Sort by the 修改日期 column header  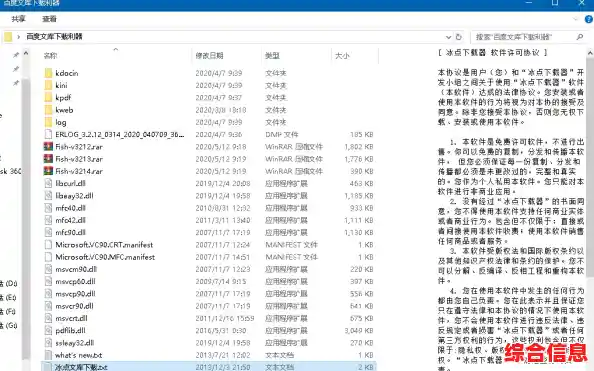pyautogui.click(x=209, y=56)
